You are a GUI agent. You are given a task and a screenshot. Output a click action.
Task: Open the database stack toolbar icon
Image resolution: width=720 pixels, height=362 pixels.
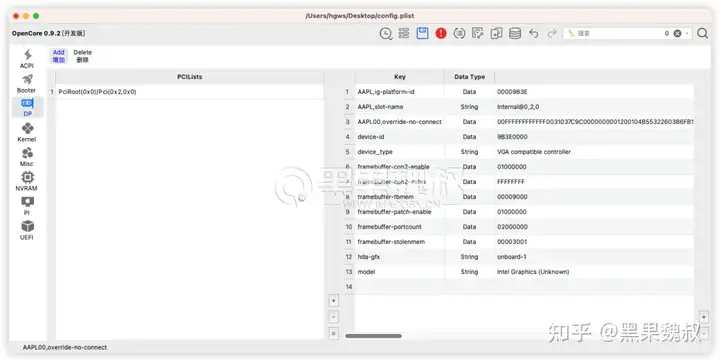click(x=515, y=33)
